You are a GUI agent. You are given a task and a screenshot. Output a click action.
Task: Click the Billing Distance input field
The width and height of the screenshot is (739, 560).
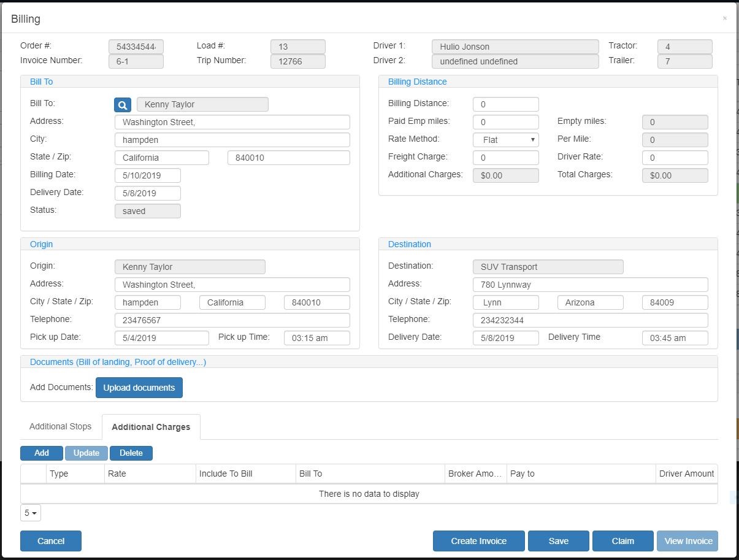(506, 104)
